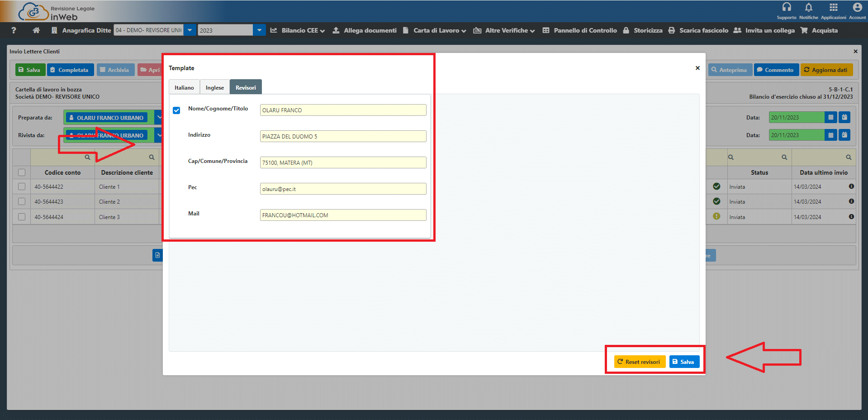Viewport: 868px width, 420px height.
Task: Switch to the Inglese tab
Action: pyautogui.click(x=215, y=87)
